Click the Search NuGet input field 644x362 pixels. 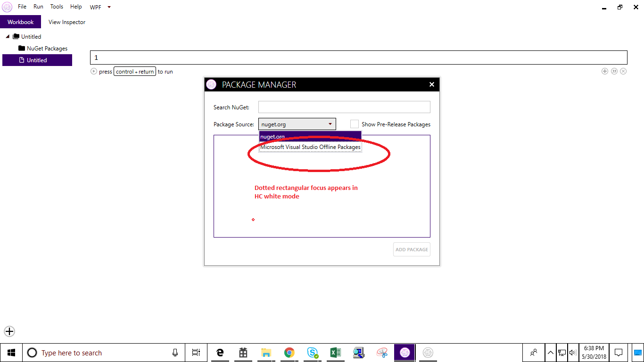[x=344, y=107]
